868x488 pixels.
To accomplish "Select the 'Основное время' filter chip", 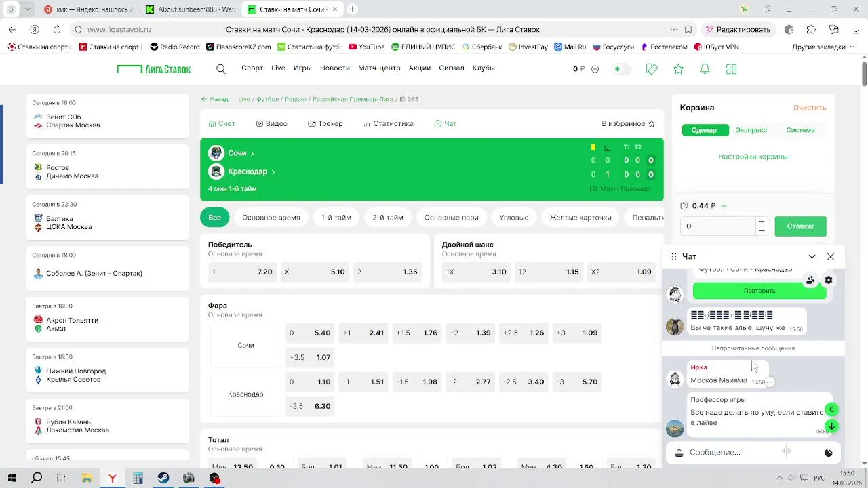I will tap(271, 218).
